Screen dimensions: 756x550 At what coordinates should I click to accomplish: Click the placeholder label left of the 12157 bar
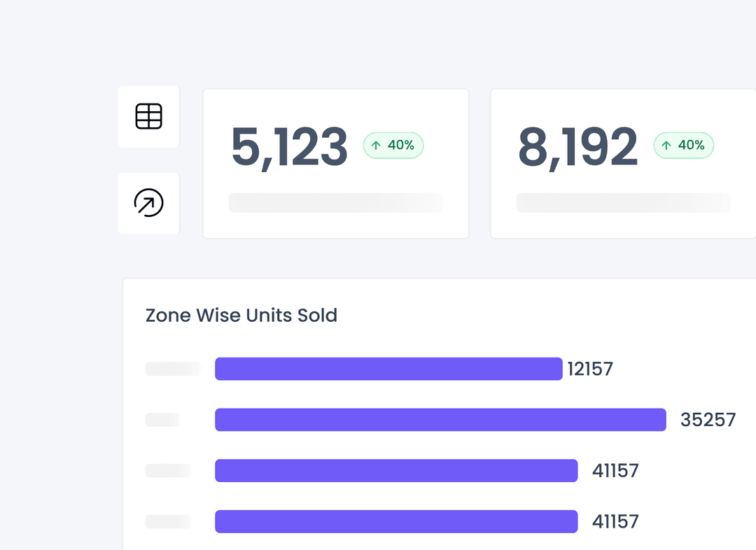coord(172,369)
